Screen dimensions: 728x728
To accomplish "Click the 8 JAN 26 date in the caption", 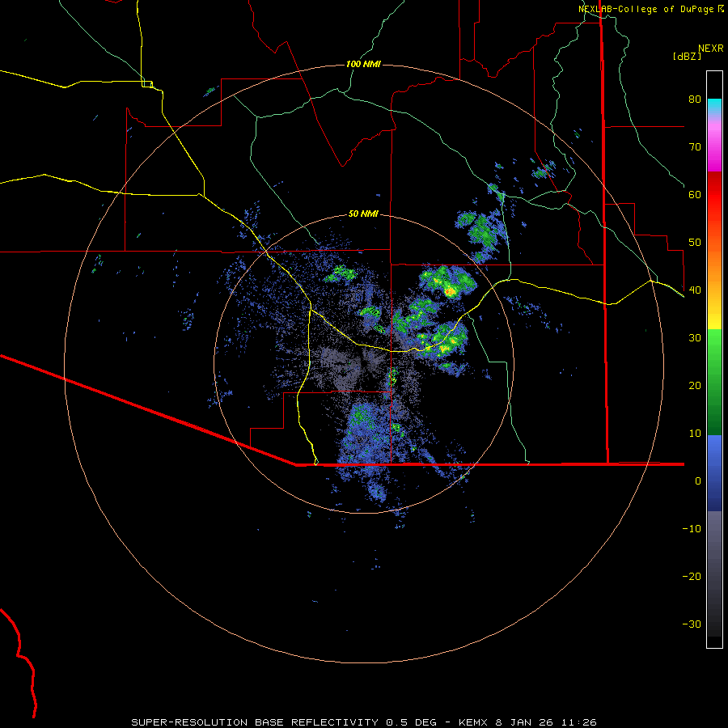I will click(523, 722).
